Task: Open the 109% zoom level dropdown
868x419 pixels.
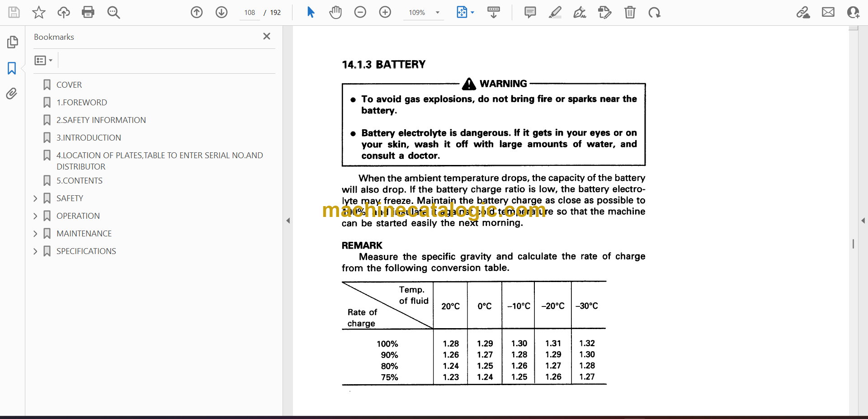Action: [424, 13]
